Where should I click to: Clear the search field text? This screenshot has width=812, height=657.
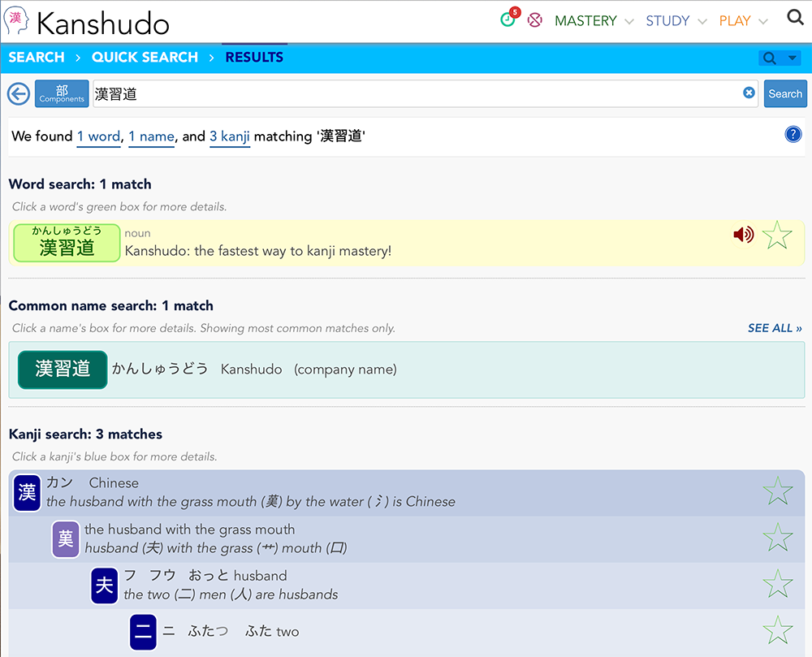click(x=749, y=93)
